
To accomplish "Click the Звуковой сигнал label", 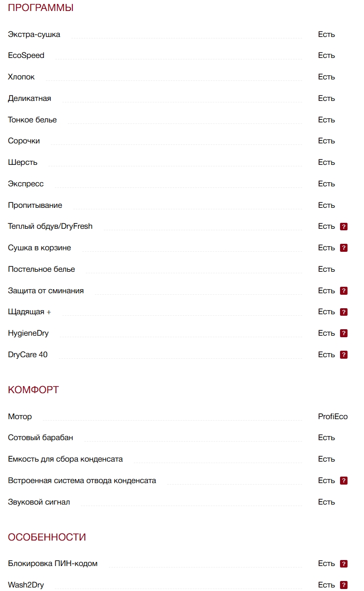I will pos(39,502).
